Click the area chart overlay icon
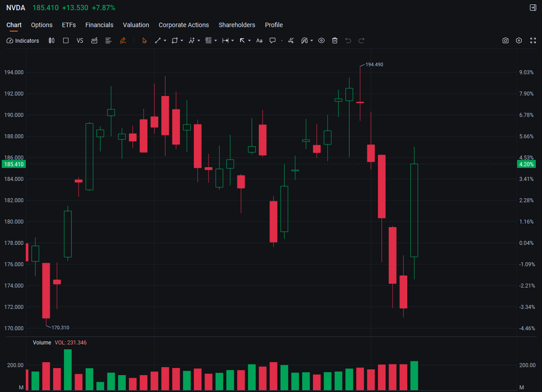The height and width of the screenshot is (392, 542). [94, 41]
